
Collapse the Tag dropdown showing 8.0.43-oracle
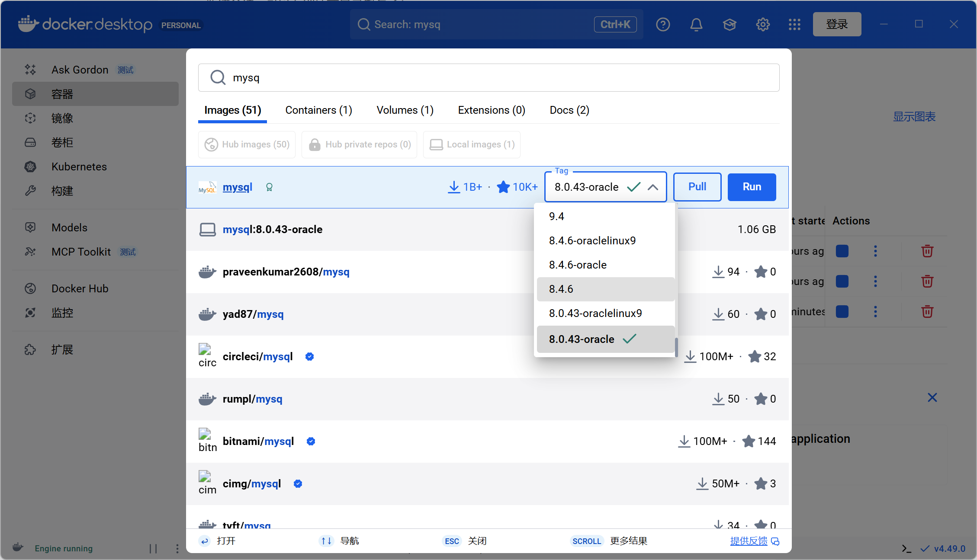click(652, 187)
